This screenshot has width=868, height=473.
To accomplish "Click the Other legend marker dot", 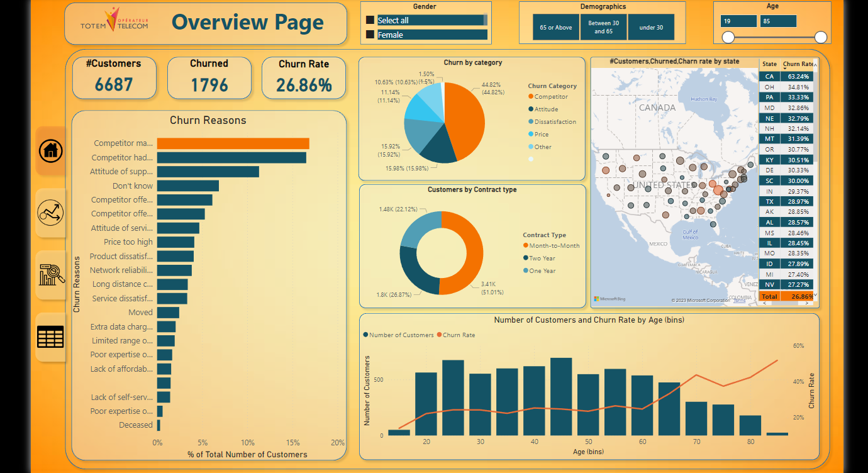I will 531,147.
